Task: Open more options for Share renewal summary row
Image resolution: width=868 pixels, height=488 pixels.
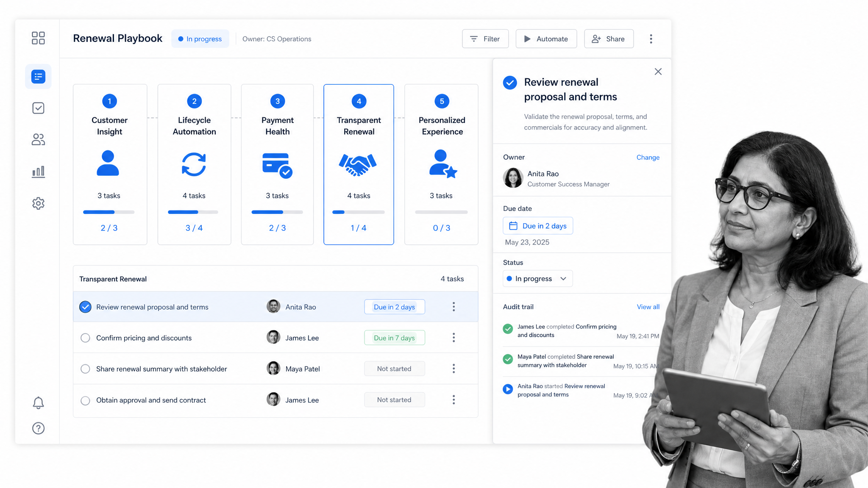Action: pos(453,369)
